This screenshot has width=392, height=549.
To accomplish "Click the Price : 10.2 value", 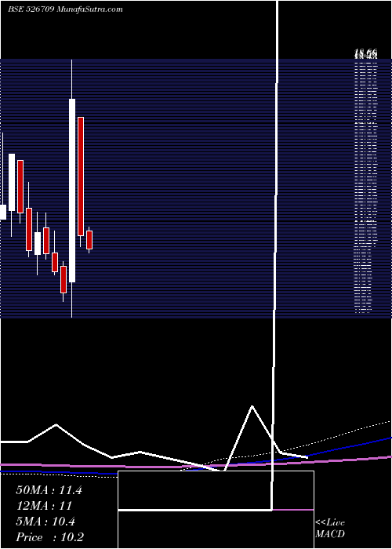I will [x=49, y=537].
